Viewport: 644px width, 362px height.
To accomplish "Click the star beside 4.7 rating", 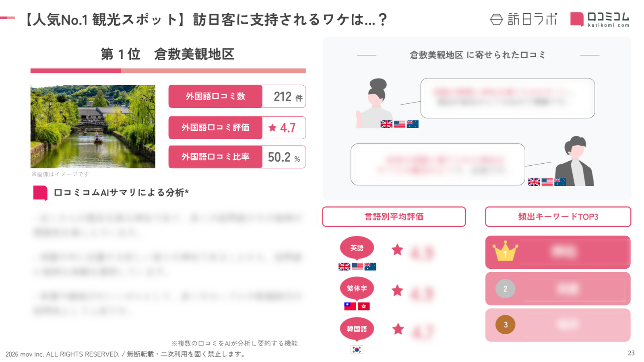I will click(x=272, y=128).
